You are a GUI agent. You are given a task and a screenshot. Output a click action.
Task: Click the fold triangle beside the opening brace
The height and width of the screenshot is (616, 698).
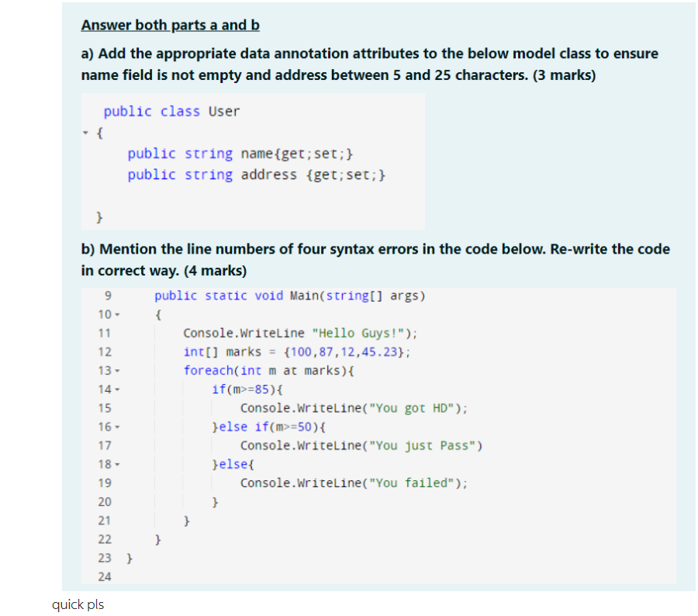(85, 132)
